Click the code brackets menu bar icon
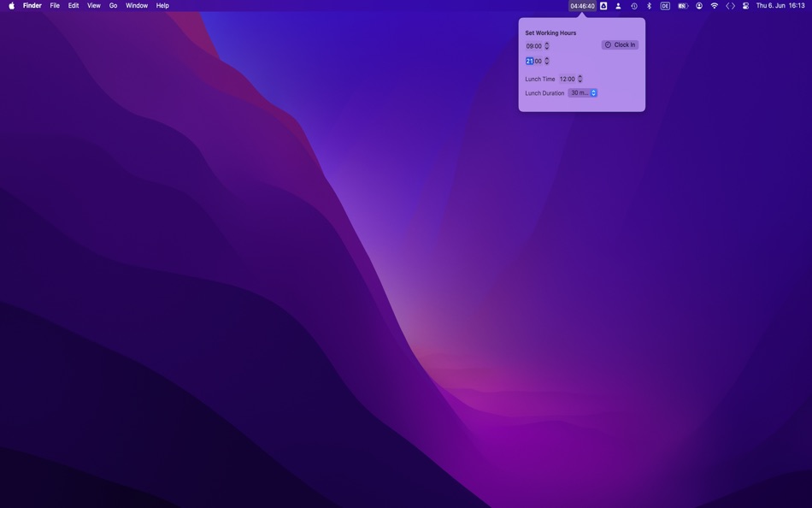The image size is (812, 508). 730,5
